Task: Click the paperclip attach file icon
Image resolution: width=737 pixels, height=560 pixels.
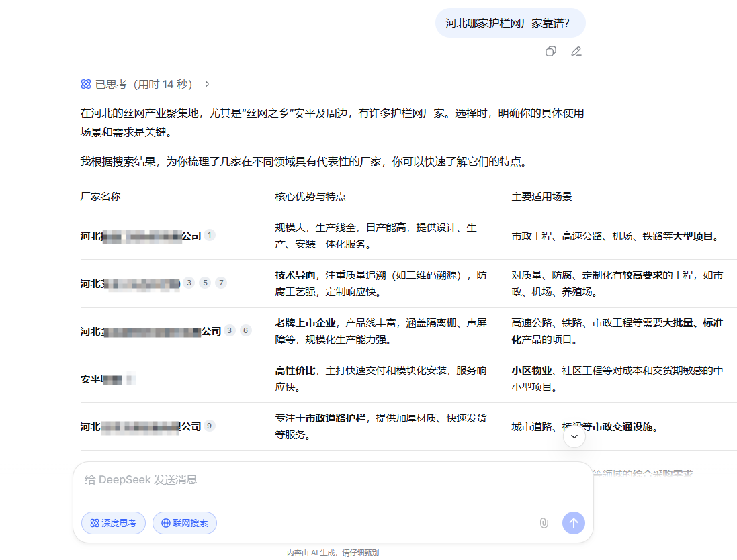Action: 544,523
